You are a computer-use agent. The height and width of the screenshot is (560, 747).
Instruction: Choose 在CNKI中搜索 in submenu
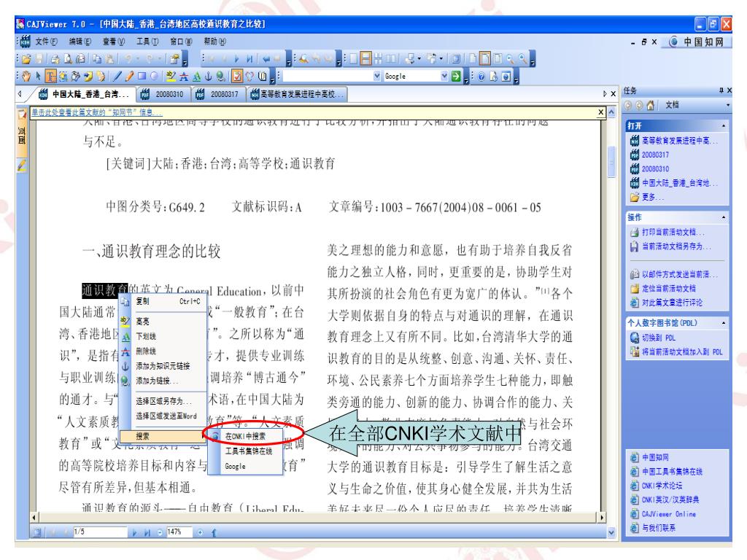245,436
